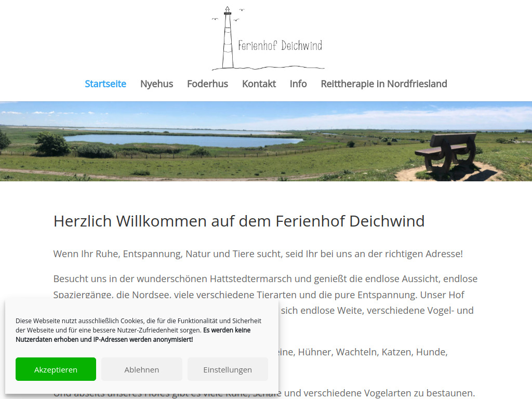Viewport: 532px width, 399px height.
Task: Open the Kontakt page
Action: (x=259, y=84)
